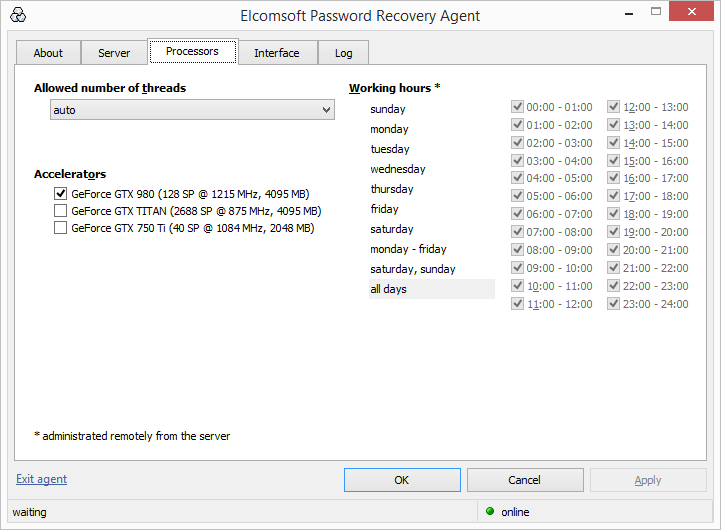This screenshot has width=721, height=530.
Task: Enable the GeForce GTX TITAN accelerator
Action: coord(61,211)
